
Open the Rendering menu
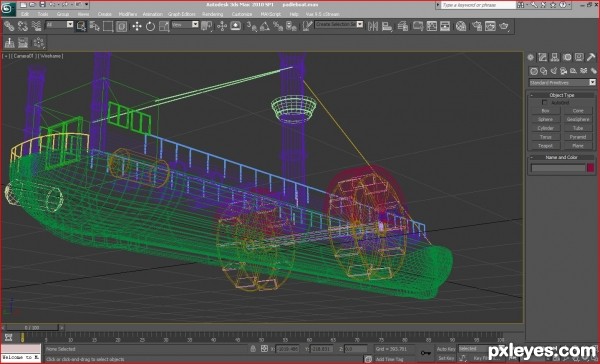[212, 14]
